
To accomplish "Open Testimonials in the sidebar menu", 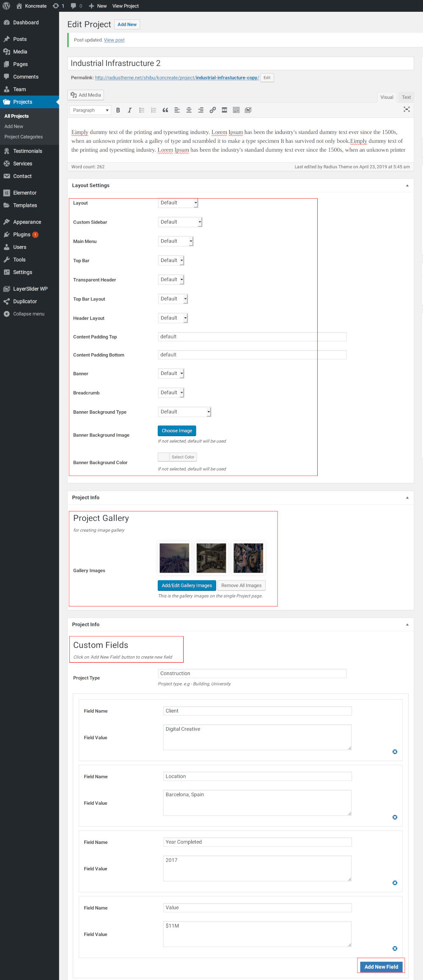I will click(27, 151).
